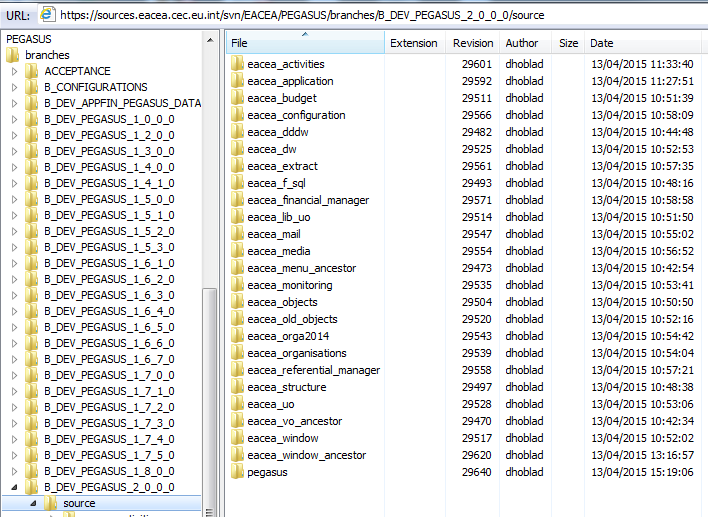The image size is (709, 528).
Task: Click the eacea_budget folder icon
Action: click(237, 98)
